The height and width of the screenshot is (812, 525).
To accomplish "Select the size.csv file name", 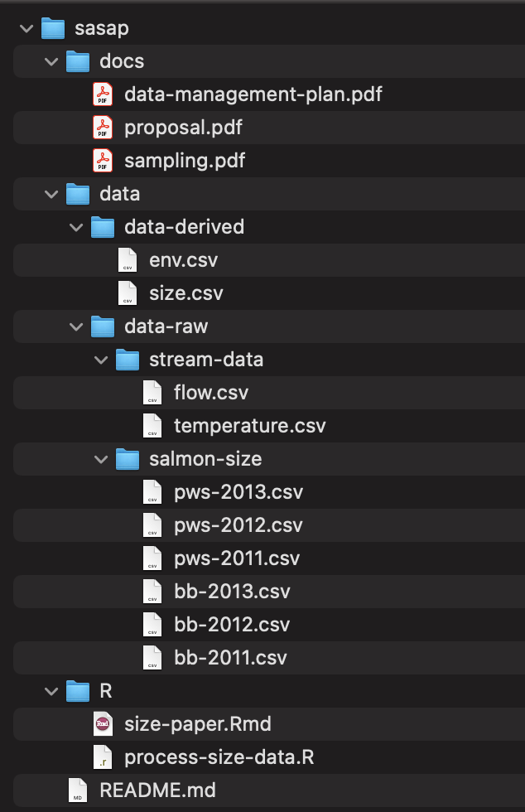I will tap(185, 293).
